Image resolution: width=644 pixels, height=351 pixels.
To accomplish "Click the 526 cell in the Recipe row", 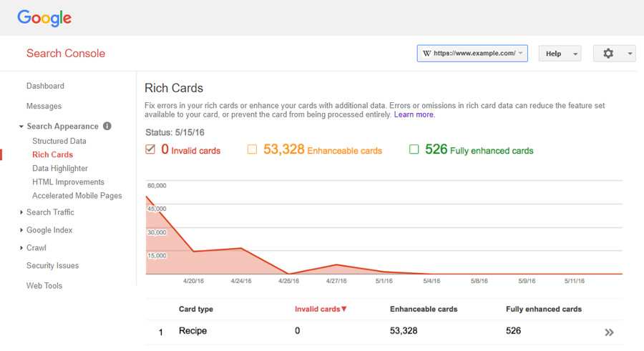I will tap(513, 331).
